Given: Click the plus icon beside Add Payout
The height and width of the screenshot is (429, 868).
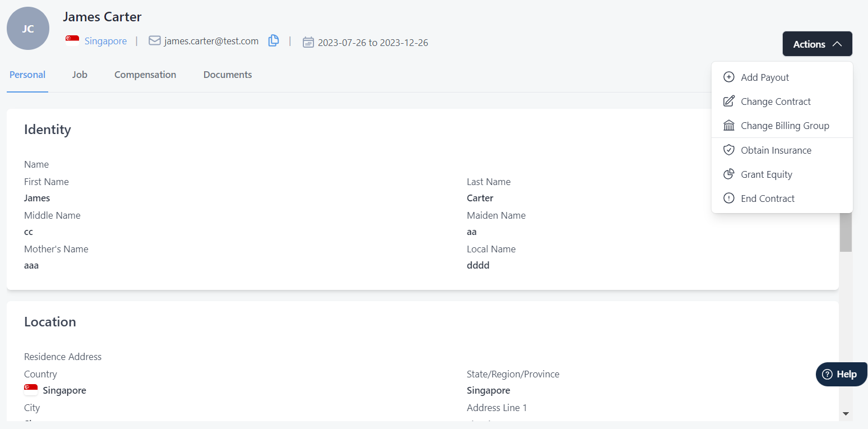Looking at the screenshot, I should click(728, 77).
